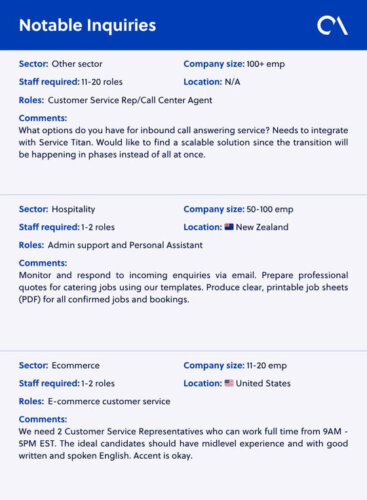The width and height of the screenshot is (367, 500).
Task: Select Customer Service Rep/Call Center Agent role
Action: pos(130,100)
